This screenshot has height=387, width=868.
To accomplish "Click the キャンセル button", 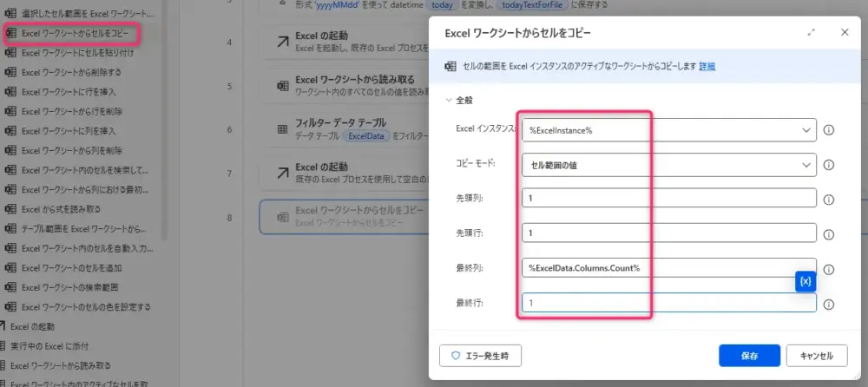I will coord(816,356).
